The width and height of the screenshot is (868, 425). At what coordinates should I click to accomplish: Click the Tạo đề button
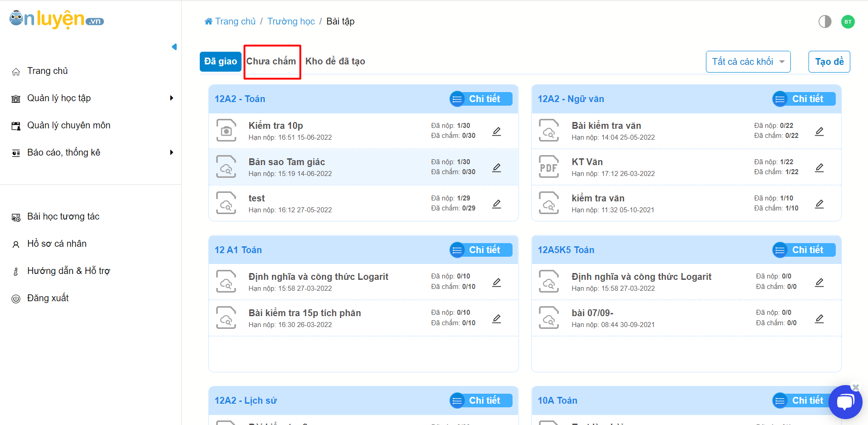[x=829, y=62]
